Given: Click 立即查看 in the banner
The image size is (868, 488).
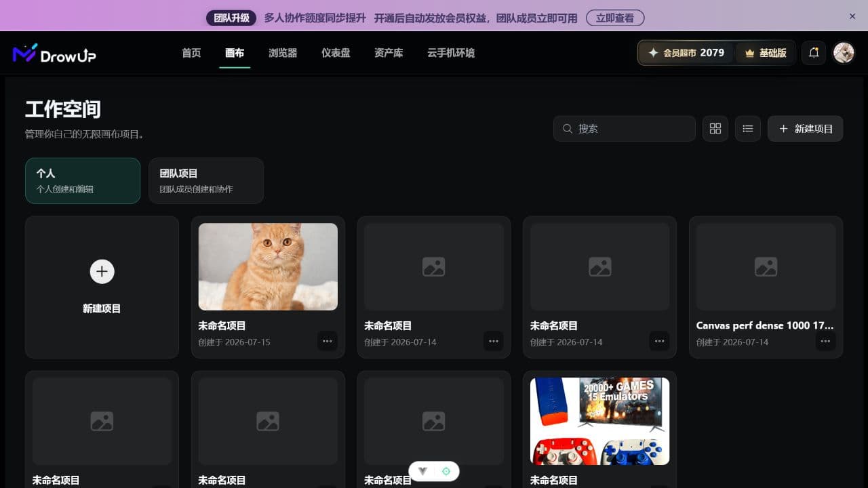Looking at the screenshot, I should (615, 18).
